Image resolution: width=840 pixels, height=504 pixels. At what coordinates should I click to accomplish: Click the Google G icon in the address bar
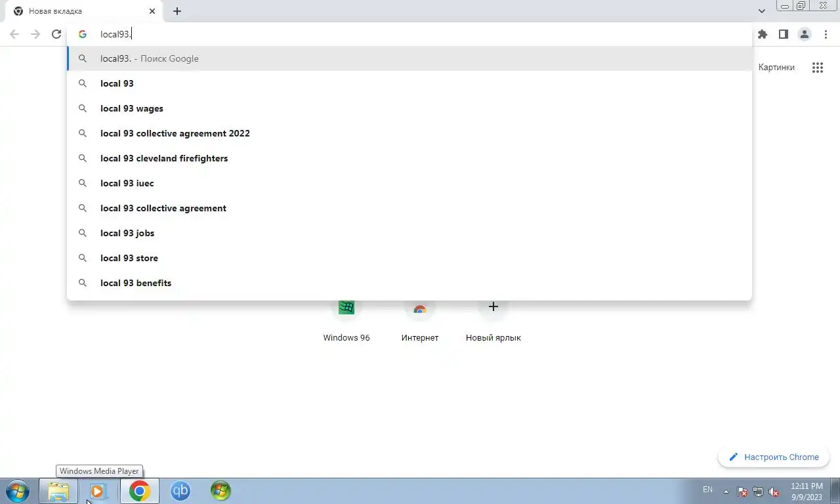(83, 34)
